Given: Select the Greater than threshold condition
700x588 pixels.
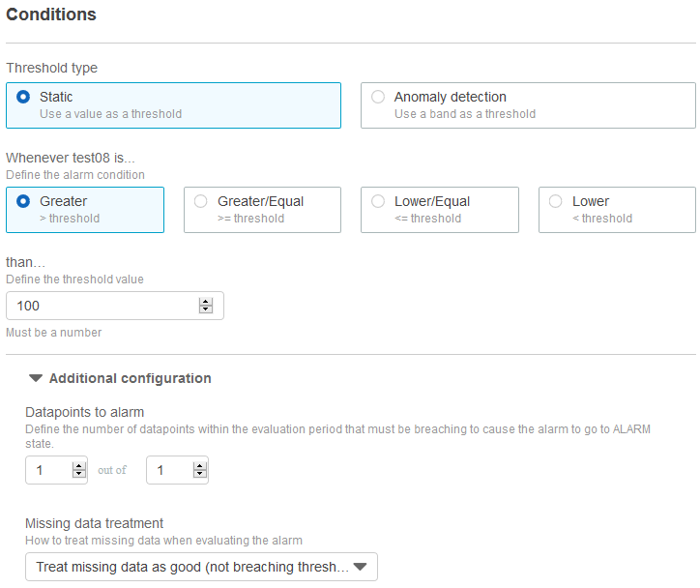Looking at the screenshot, I should click(x=23, y=201).
